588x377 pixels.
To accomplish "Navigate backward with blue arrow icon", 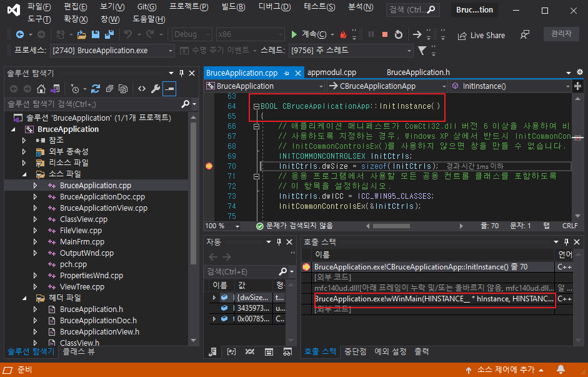I will pos(20,34).
